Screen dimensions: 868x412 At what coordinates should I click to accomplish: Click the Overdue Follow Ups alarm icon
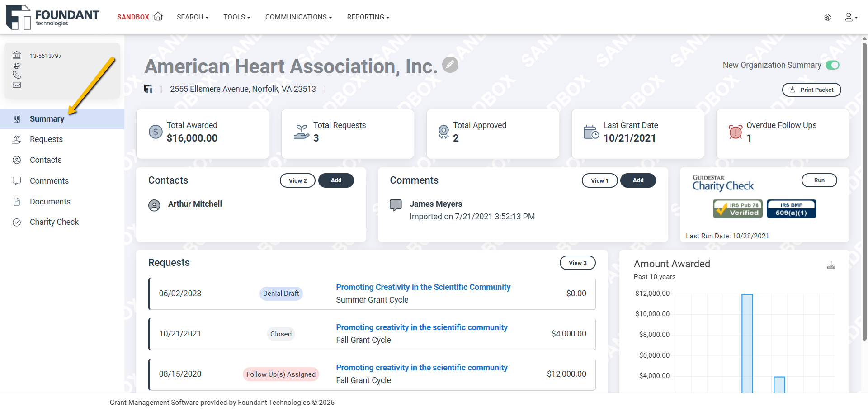(x=736, y=132)
